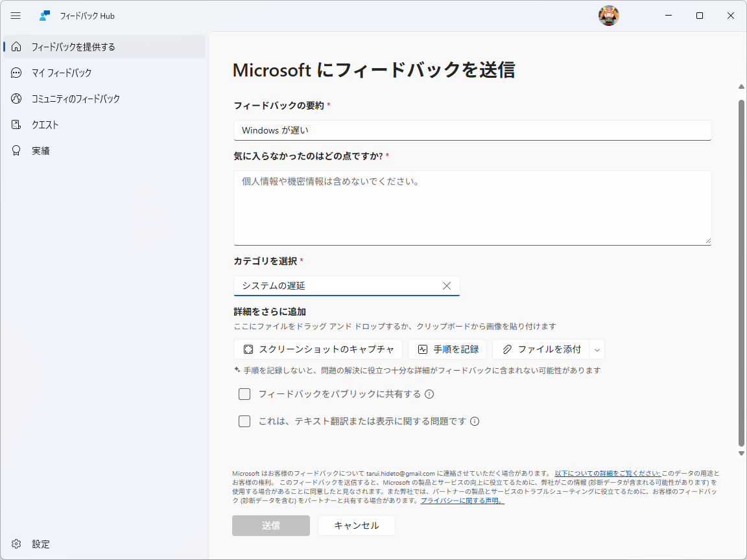Viewport: 747px width, 560px height.
Task: Click the キャンセル button
Action: [357, 526]
